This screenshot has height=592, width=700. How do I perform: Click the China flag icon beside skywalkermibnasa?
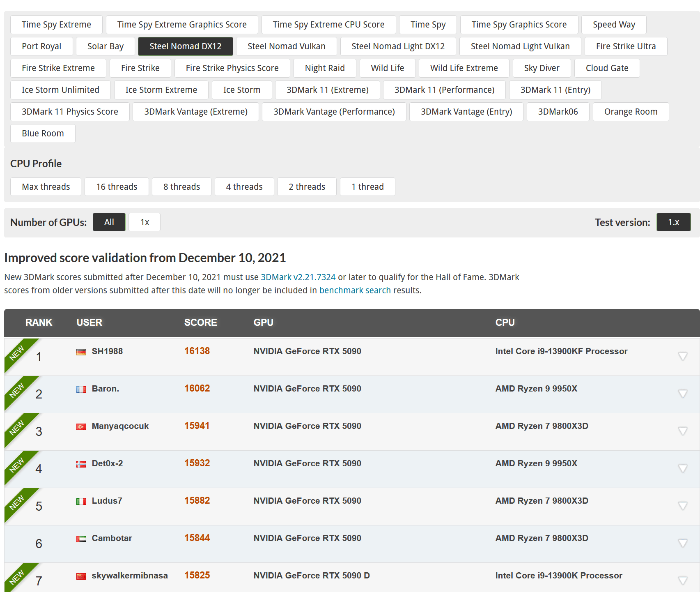pos(81,576)
